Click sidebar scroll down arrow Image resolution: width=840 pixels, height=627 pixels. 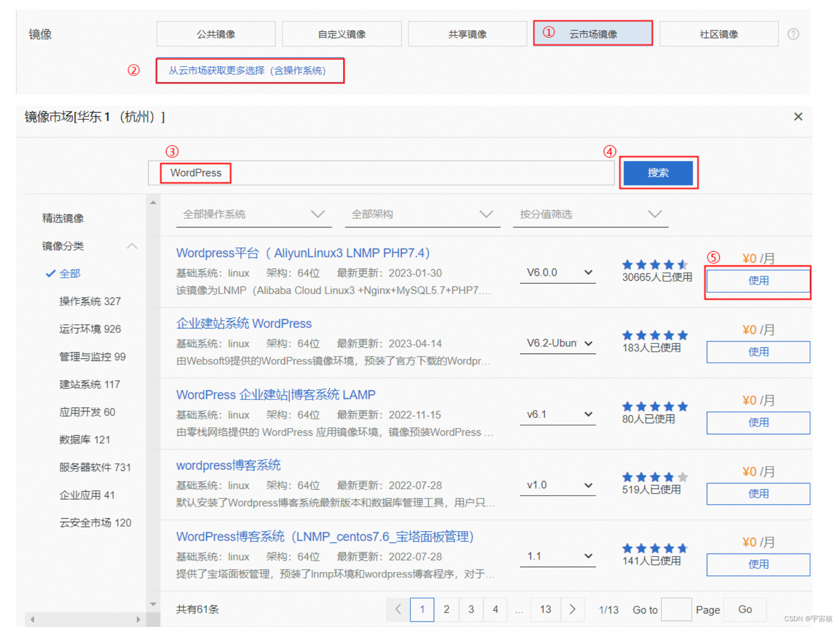tap(153, 604)
